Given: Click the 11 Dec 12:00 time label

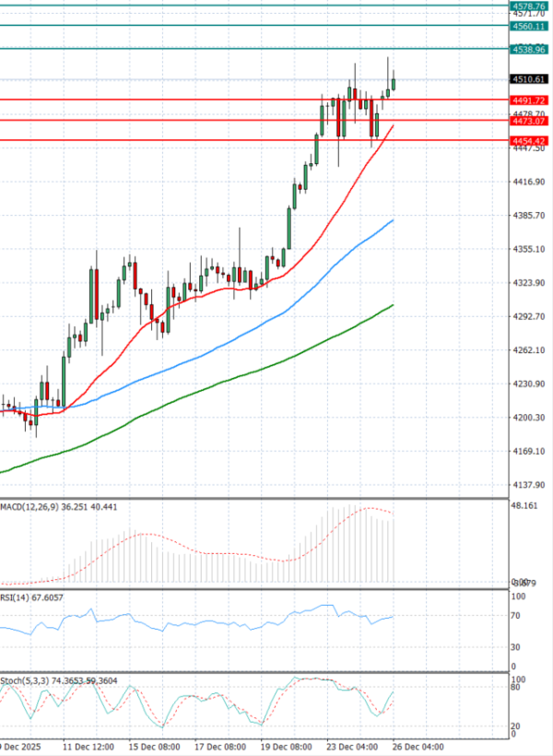Looking at the screenshot, I should point(88,745).
